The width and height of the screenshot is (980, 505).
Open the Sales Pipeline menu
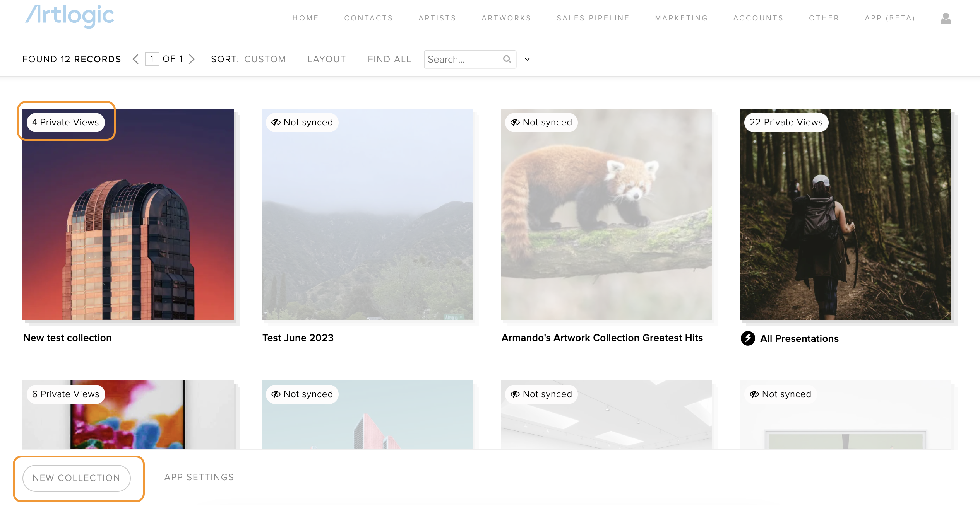(593, 18)
